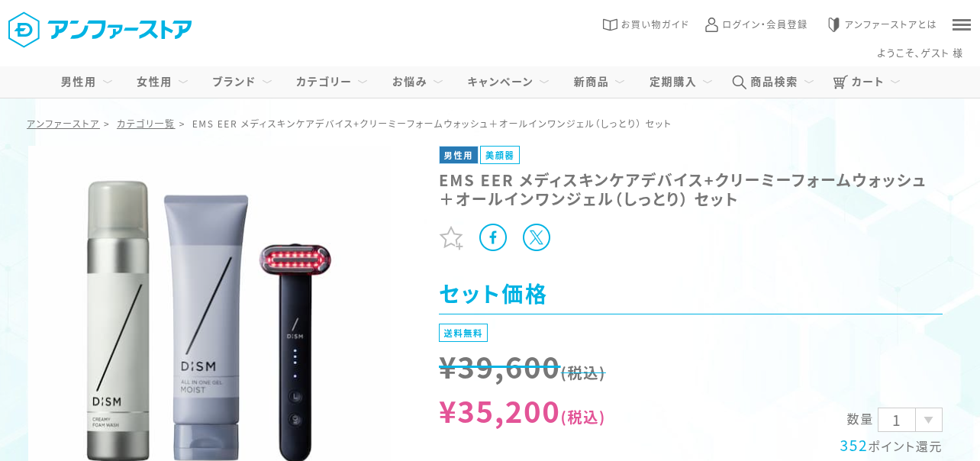
Task: Share product on X
Action: pos(537,237)
